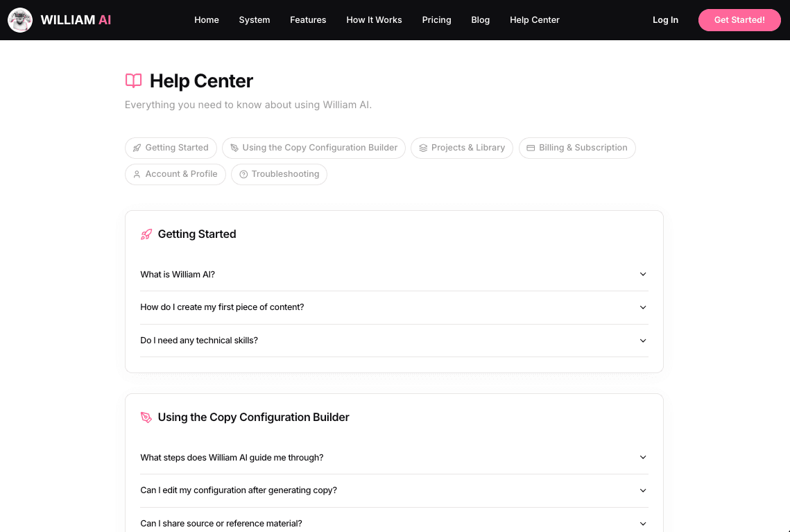The width and height of the screenshot is (790, 532).
Task: Go to the Features page in navigation
Action: [x=308, y=20]
